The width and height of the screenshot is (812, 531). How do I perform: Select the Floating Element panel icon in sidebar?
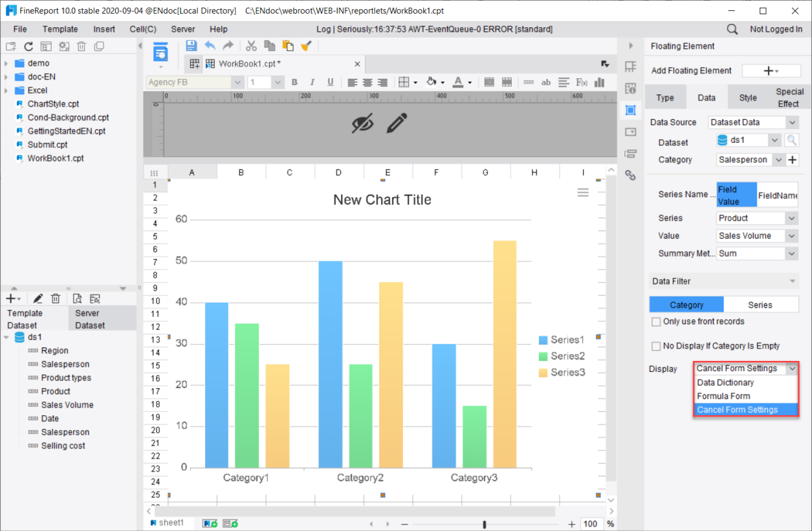tap(631, 110)
